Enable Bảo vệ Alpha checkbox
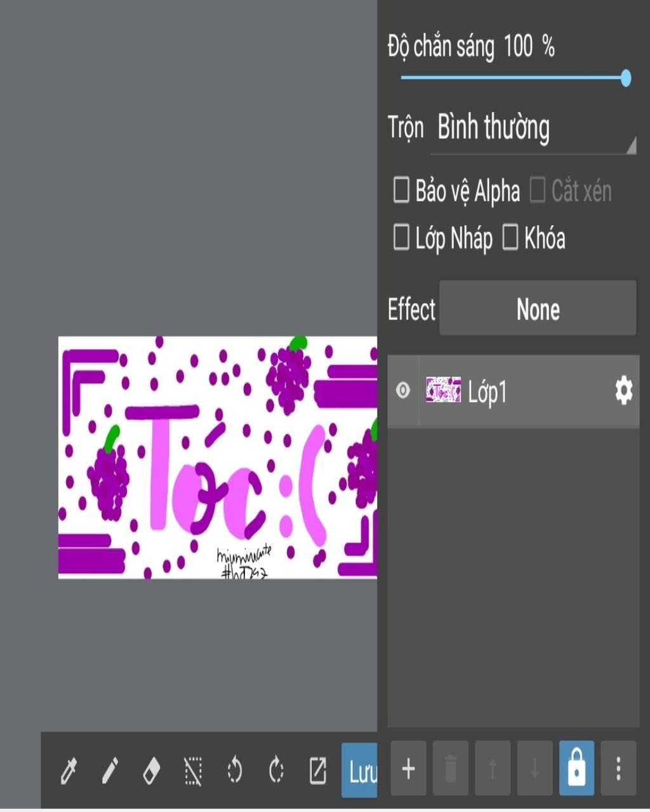The image size is (650, 812). pos(401,190)
